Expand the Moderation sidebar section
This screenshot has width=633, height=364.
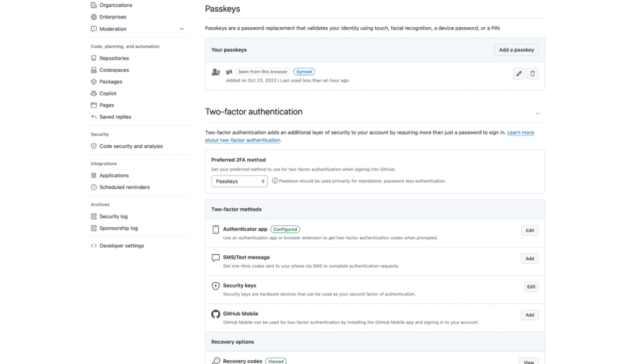[x=181, y=29]
